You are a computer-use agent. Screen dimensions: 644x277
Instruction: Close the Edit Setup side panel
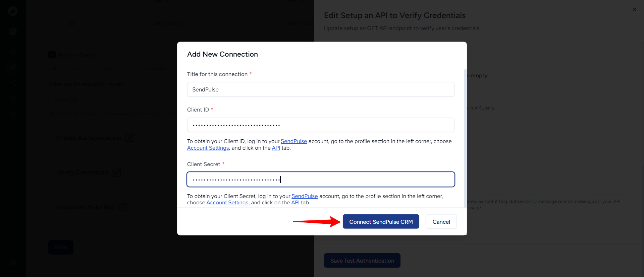pyautogui.click(x=634, y=10)
